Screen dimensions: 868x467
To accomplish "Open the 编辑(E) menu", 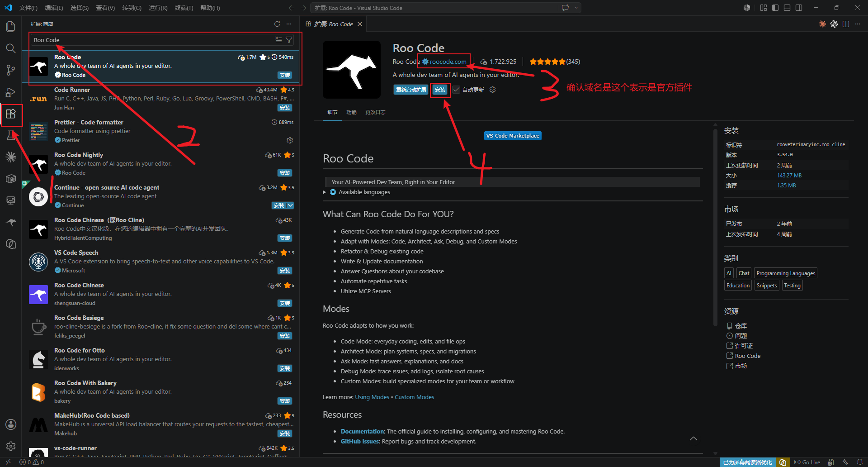I will pyautogui.click(x=54, y=8).
